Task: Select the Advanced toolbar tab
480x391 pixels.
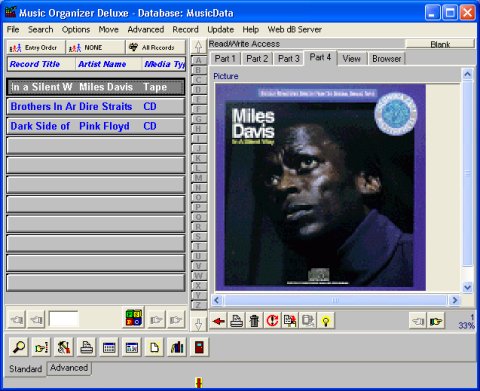Action: (69, 368)
